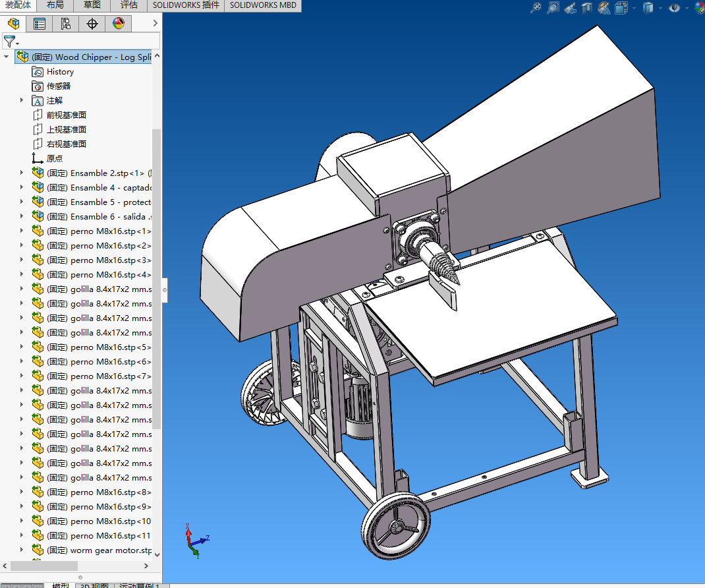This screenshot has width=705, height=588.
Task: Open the DisplayManager color sphere tab
Action: click(118, 24)
